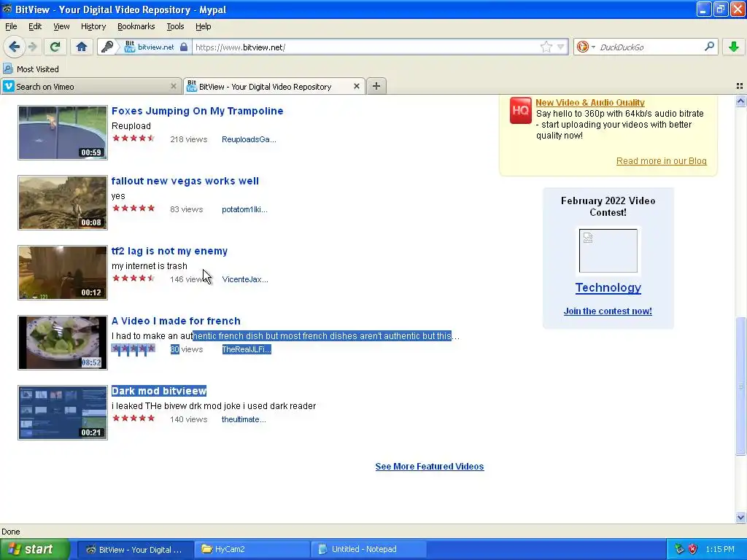Image resolution: width=747 pixels, height=560 pixels.
Task: Open the Technology contest link
Action: point(608,287)
